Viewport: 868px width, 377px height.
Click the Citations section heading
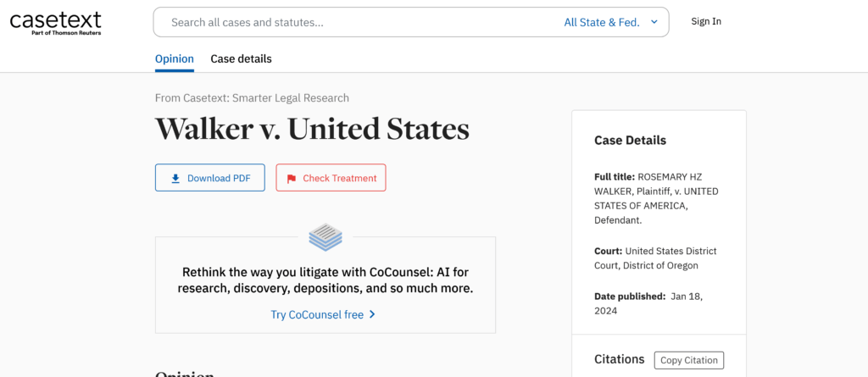pos(620,359)
